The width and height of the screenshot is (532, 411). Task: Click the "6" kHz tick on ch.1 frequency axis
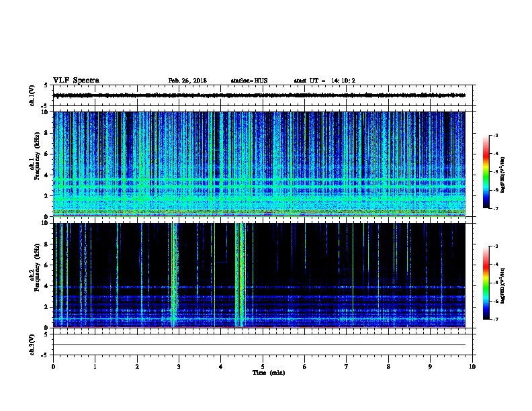47,154
